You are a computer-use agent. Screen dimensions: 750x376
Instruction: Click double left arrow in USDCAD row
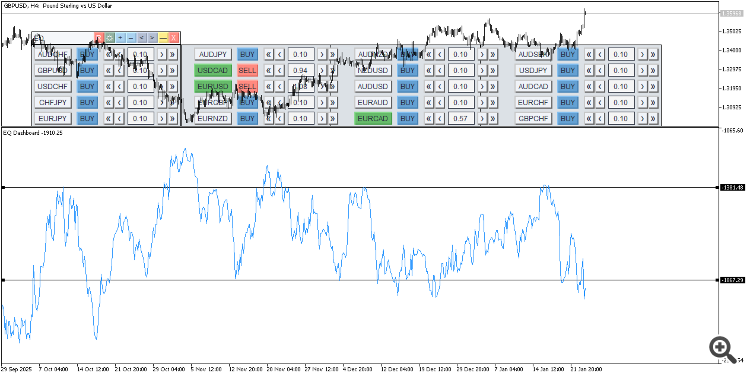tap(269, 70)
